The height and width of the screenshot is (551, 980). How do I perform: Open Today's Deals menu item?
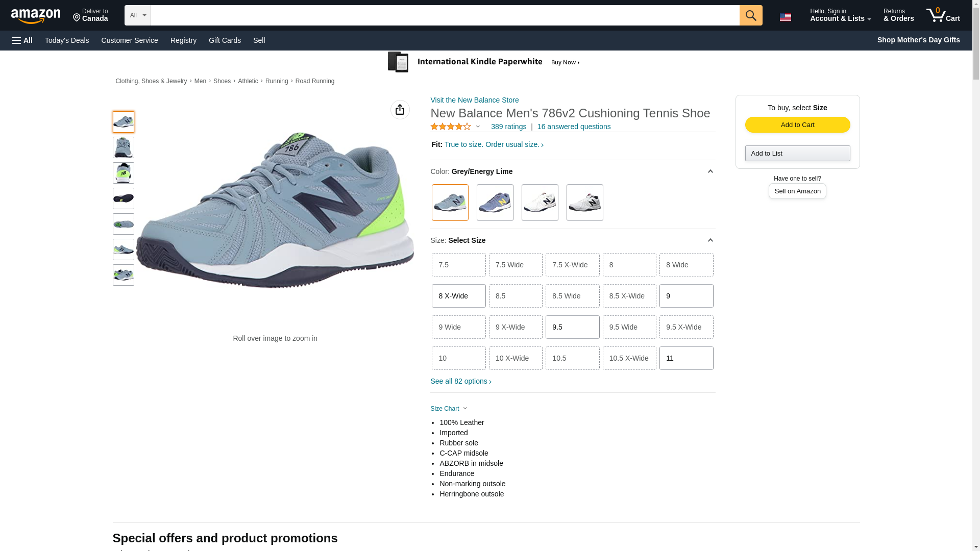(x=67, y=40)
